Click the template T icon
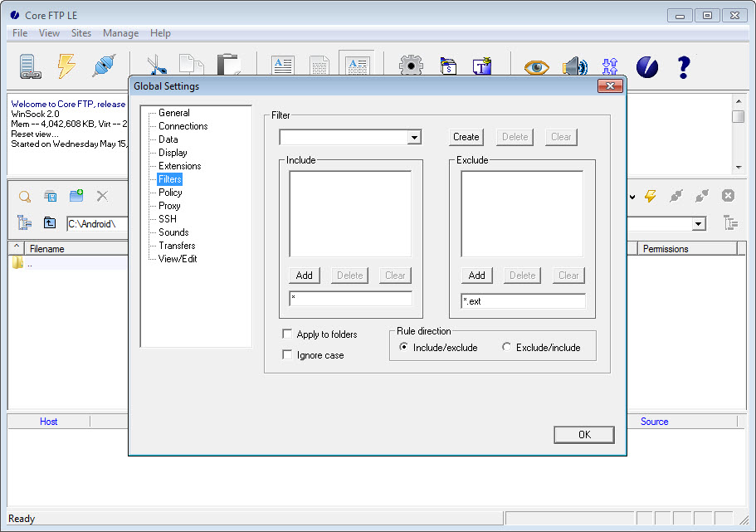 coord(481,66)
